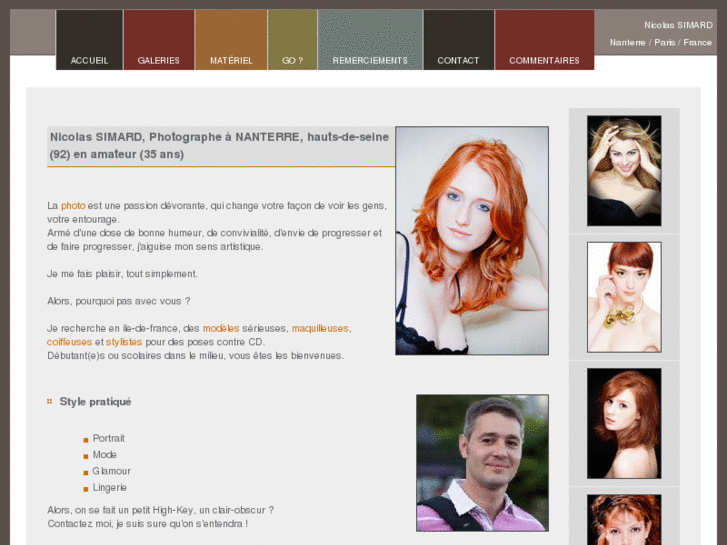Screen dimensions: 727x545
Task: Go to the GALERIES section
Action: point(159,40)
